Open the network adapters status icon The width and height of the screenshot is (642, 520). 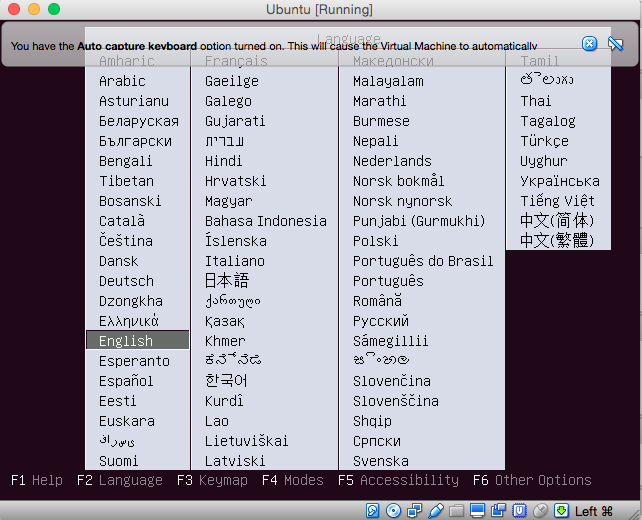pos(415,511)
